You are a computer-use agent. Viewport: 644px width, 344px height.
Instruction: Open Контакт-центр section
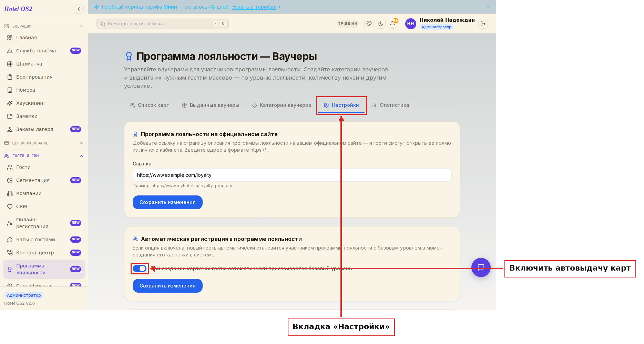44,253
